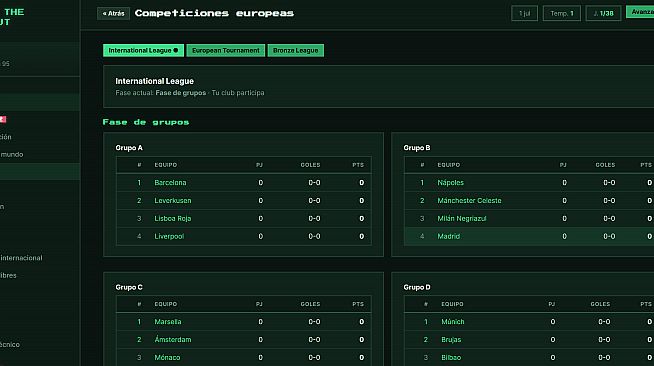Open the Bronze League tab
The image size is (654, 366).
pyautogui.click(x=295, y=50)
